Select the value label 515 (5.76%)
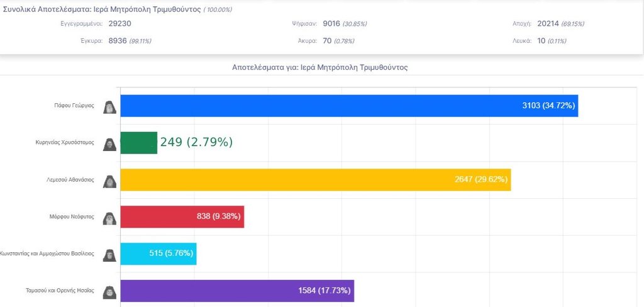Viewport: 644px width, 307px height. coord(171,253)
